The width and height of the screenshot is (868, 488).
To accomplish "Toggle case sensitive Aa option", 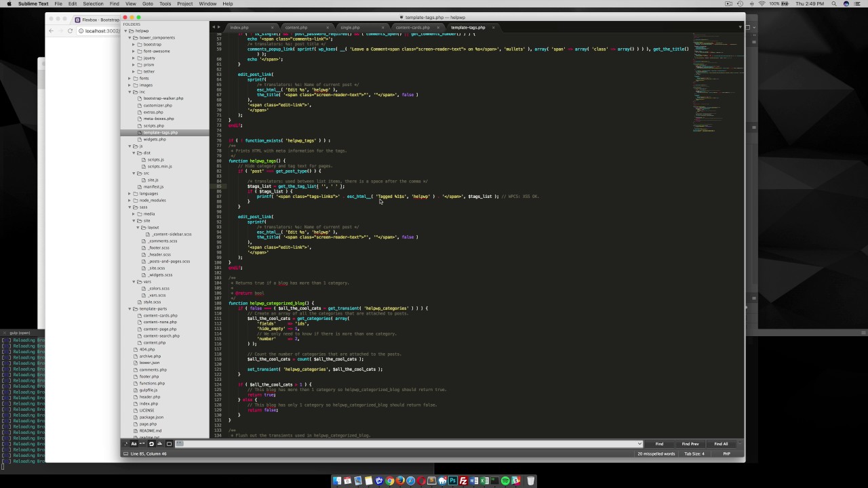I will click(134, 444).
